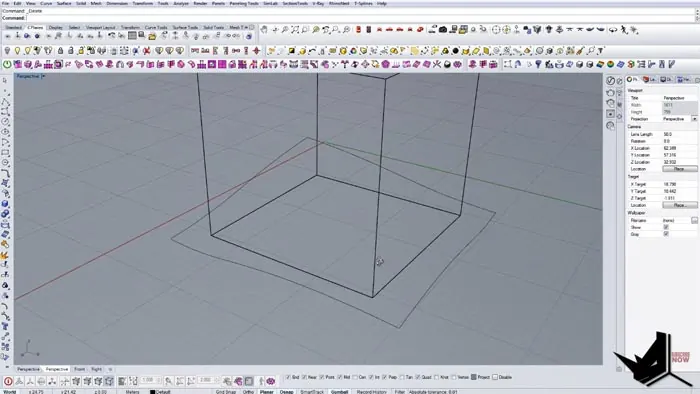700x394 pixels.
Task: Click the grid icon in CPlanes toolbar
Action: point(132,36)
